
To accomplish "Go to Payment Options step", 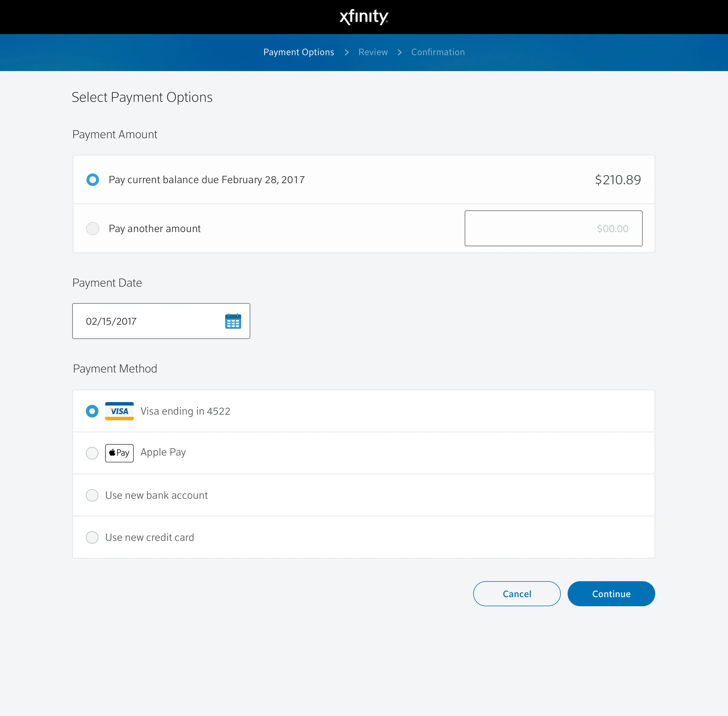I will click(298, 52).
